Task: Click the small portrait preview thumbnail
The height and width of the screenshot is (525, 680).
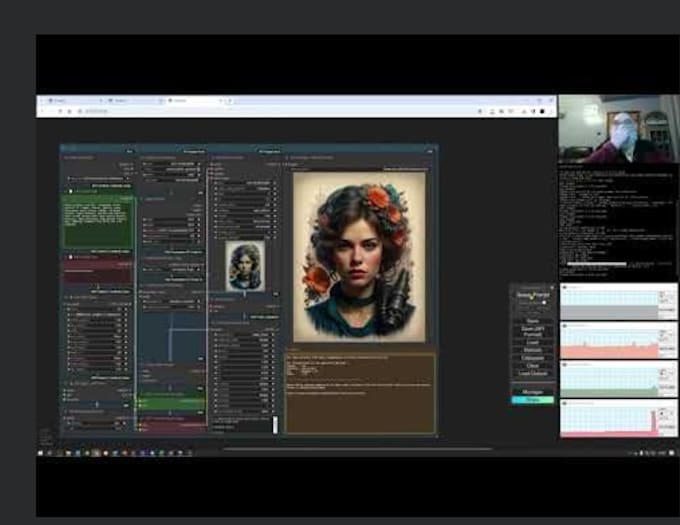Action: (x=245, y=266)
